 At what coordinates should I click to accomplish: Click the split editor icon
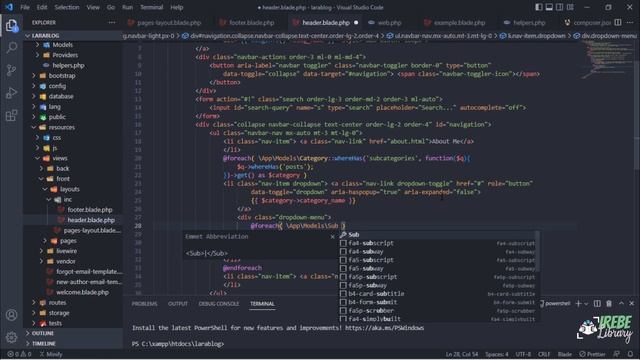click(618, 22)
